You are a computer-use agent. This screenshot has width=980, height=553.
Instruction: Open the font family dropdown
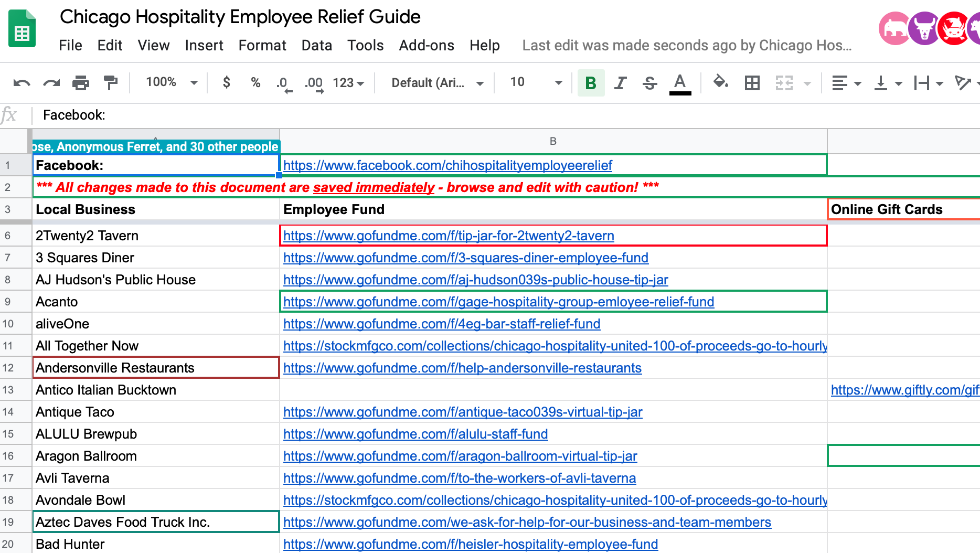click(x=437, y=83)
